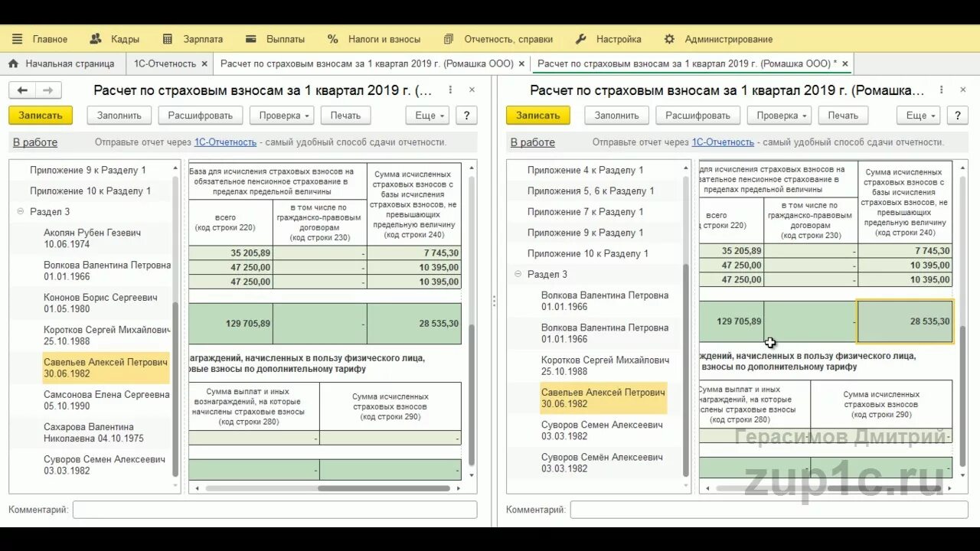This screenshot has height=551, width=980.
Task: Close the active modified Расчет tab
Action: click(x=845, y=64)
